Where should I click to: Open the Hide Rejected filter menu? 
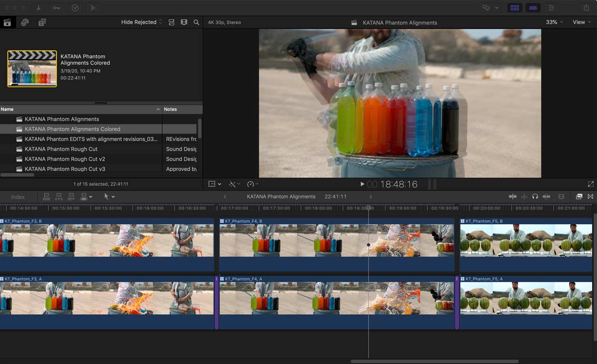pyautogui.click(x=142, y=22)
